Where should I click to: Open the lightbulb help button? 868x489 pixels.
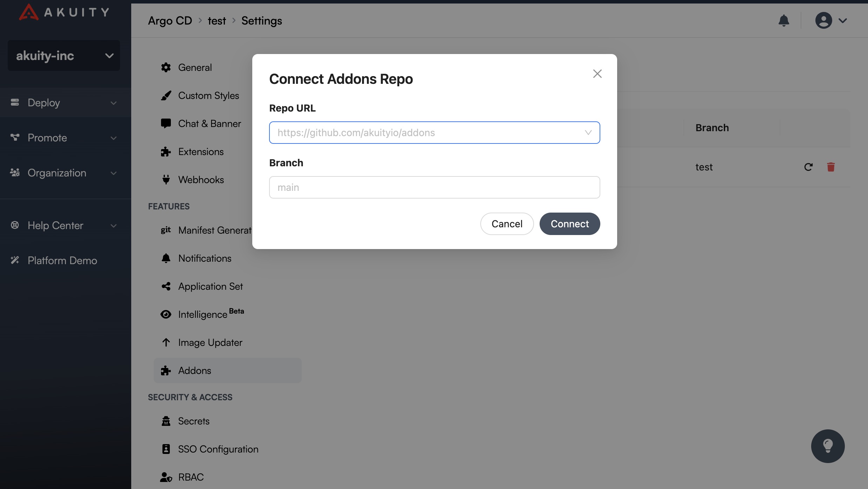(828, 446)
